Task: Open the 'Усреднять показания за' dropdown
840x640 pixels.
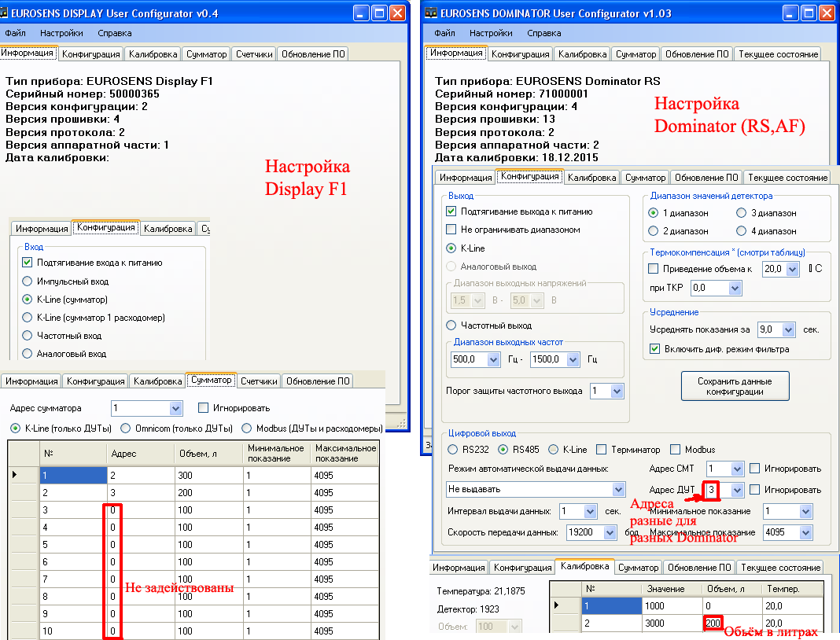Action: (787, 329)
